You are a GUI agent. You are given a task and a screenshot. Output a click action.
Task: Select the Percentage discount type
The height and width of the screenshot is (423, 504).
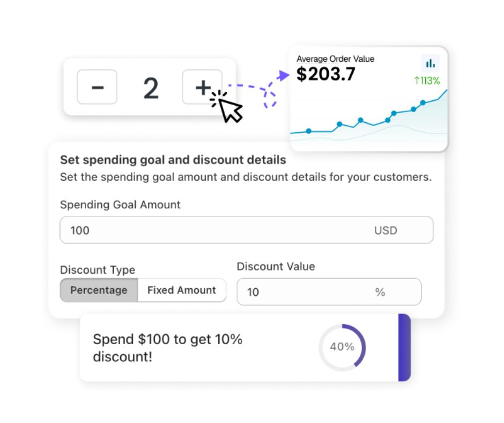(x=99, y=290)
